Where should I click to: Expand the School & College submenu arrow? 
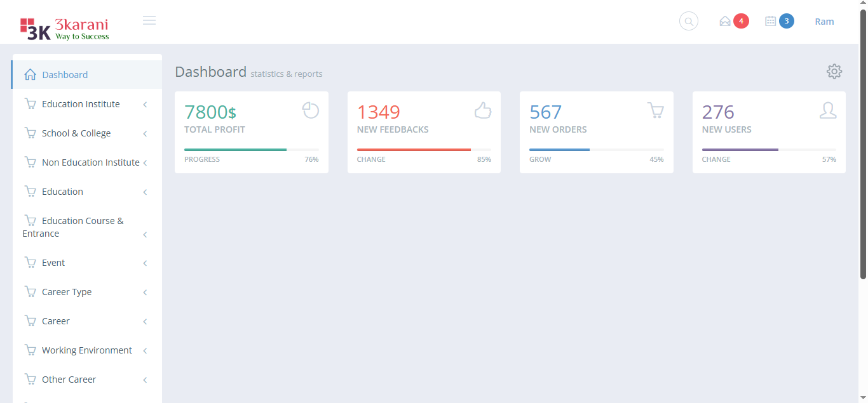(145, 134)
